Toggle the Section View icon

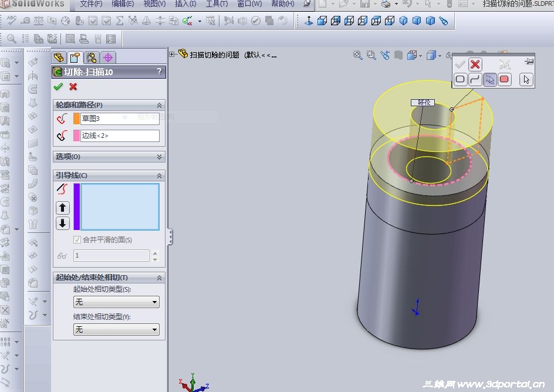pyautogui.click(x=398, y=55)
